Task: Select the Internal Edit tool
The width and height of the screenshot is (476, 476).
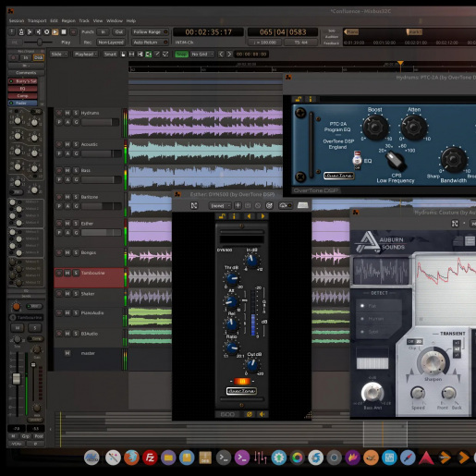Action: pyautogui.click(x=165, y=55)
